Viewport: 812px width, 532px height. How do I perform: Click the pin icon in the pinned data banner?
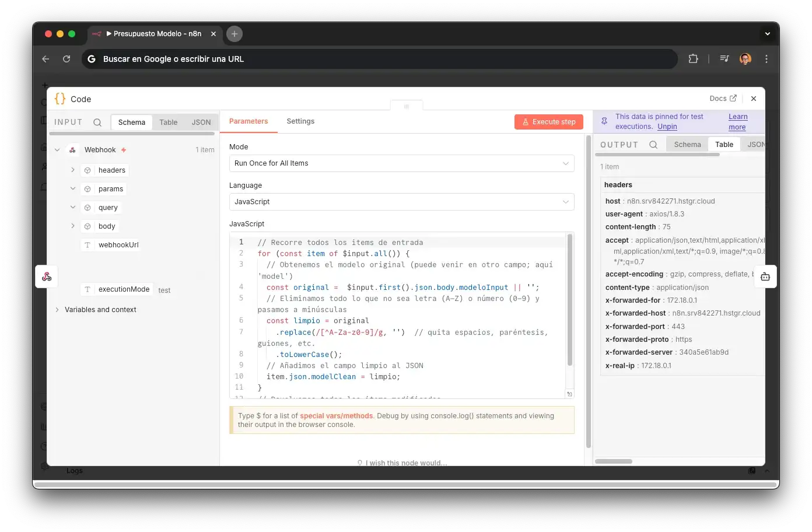pos(603,121)
